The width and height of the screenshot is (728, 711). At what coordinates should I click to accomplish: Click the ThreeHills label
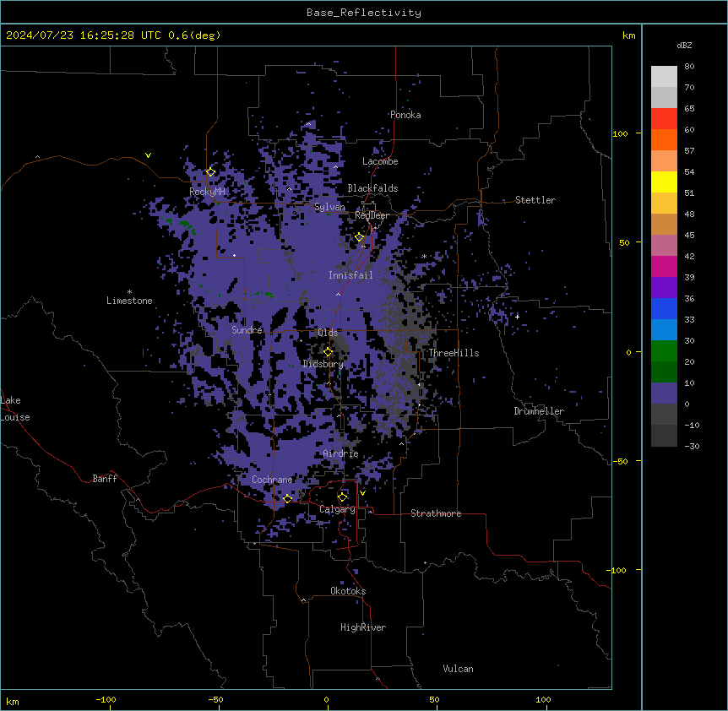[x=454, y=353]
